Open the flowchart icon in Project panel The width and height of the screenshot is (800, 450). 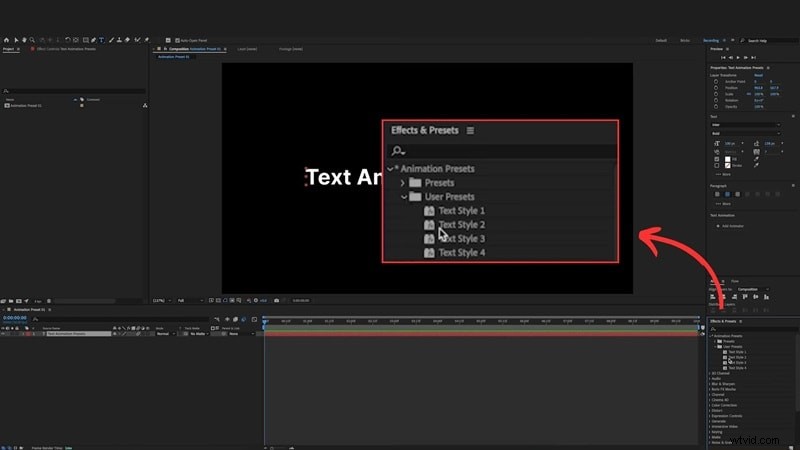[145, 105]
